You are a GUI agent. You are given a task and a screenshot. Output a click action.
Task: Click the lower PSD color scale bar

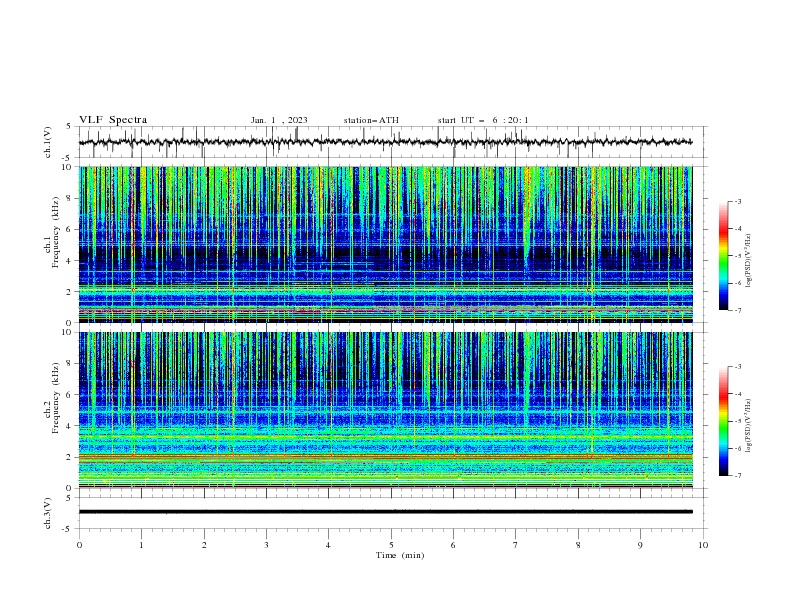click(724, 421)
